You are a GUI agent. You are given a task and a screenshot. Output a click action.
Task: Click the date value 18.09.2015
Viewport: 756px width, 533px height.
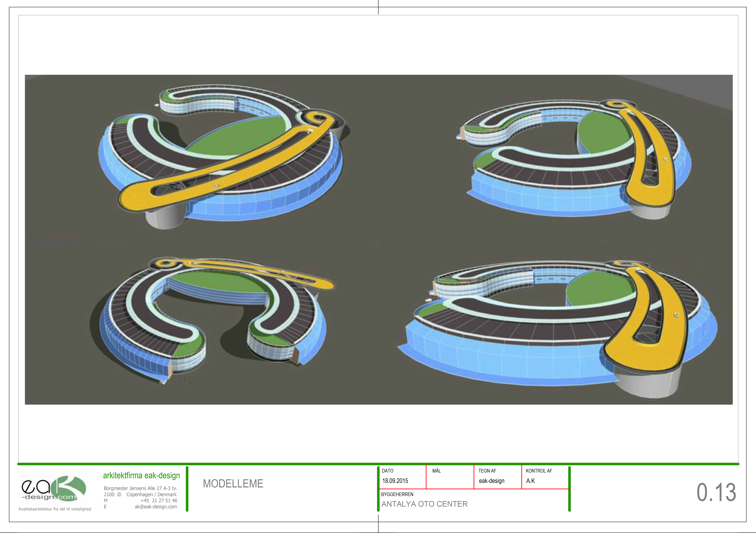point(395,481)
